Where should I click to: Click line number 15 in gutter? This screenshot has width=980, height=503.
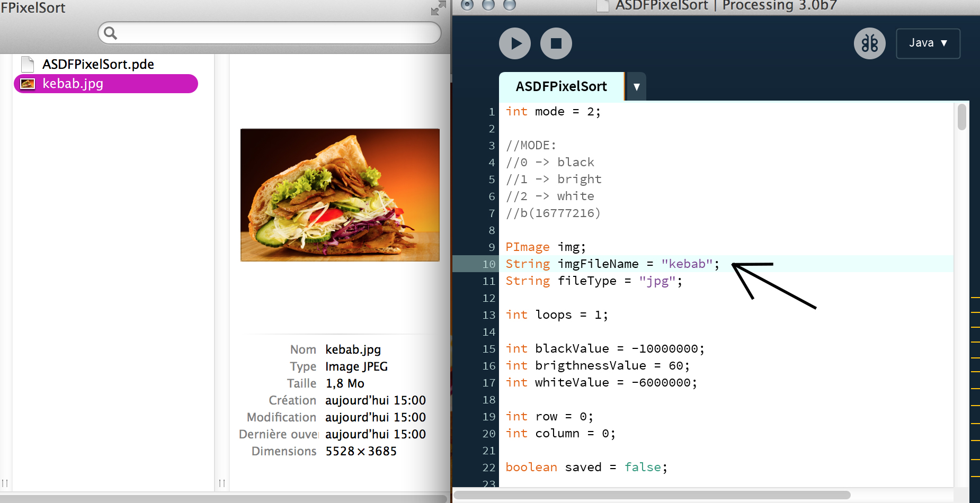[x=489, y=349]
